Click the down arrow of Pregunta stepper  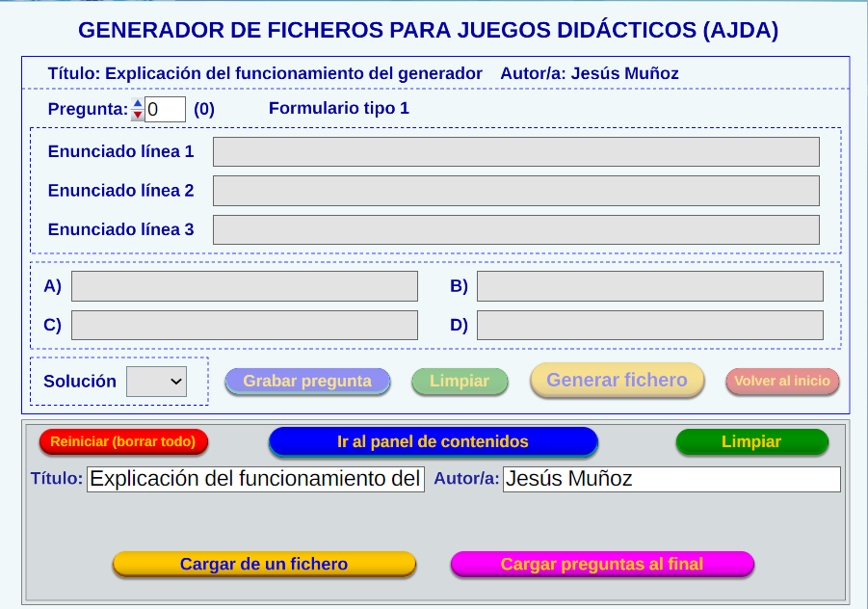pyautogui.click(x=137, y=115)
